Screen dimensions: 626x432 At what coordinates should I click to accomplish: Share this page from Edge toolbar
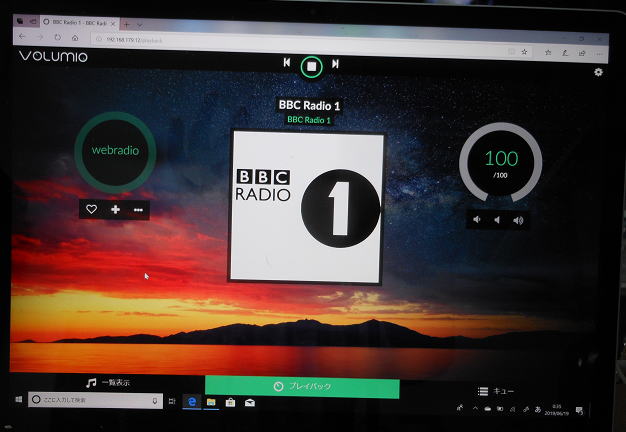tap(582, 53)
